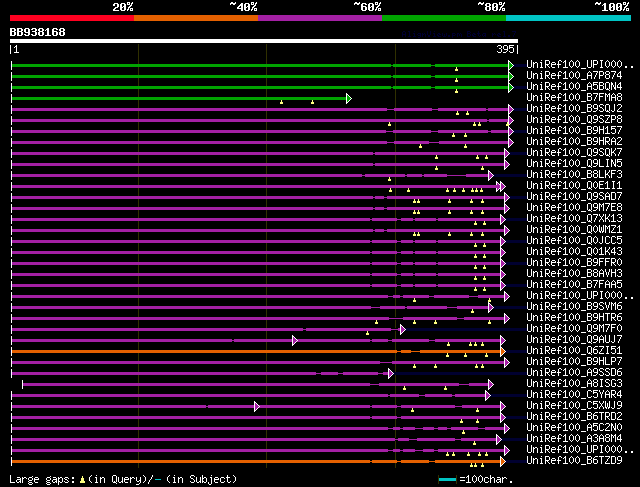Select the orange alignment bar of B6TZD9
Image resolution: width=640 pixels, height=487 pixels.
256,462
